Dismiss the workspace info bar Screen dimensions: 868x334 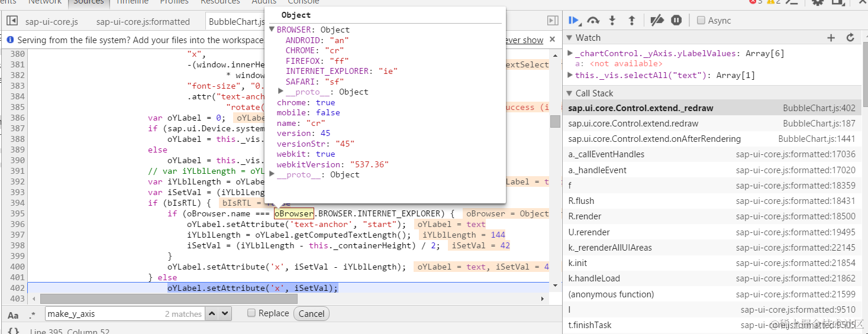[552, 40]
